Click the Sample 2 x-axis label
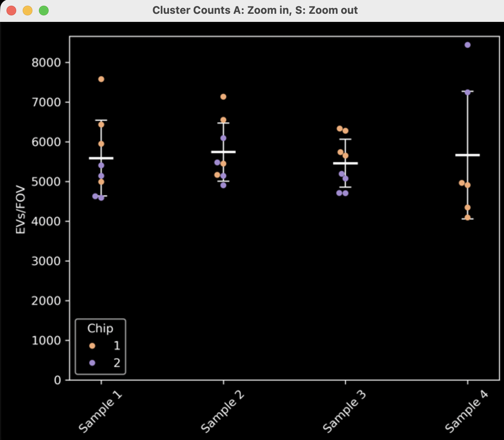This screenshot has height=440, width=504. pyautogui.click(x=222, y=411)
